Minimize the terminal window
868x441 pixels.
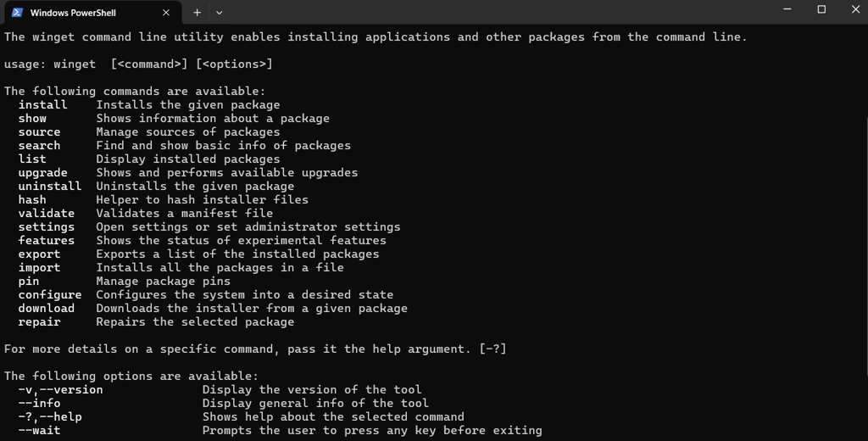pos(787,9)
